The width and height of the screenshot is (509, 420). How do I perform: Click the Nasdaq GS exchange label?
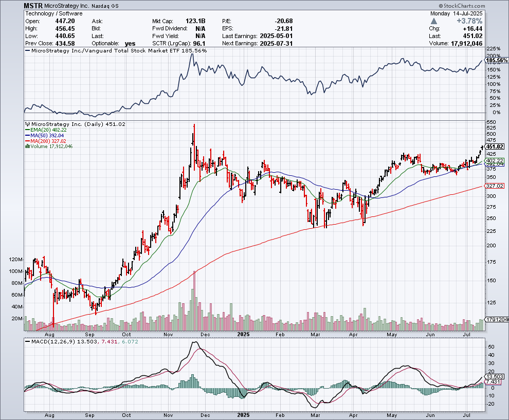(105, 6)
